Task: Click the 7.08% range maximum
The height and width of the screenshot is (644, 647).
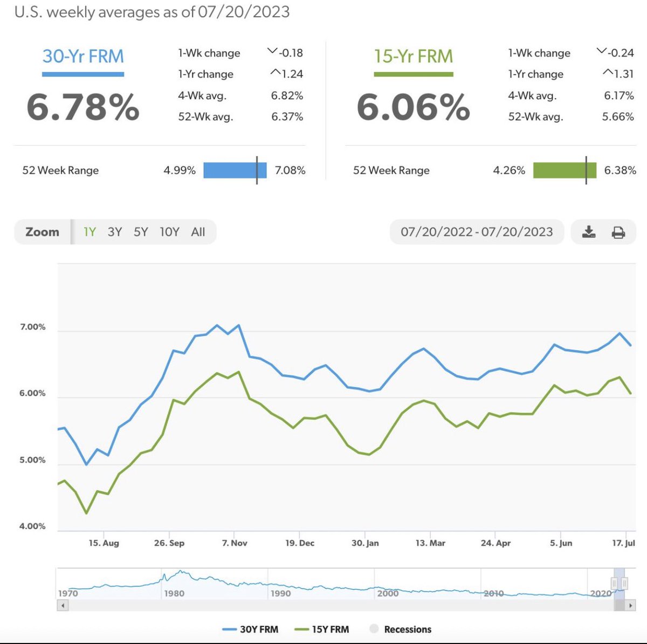Action: tap(290, 170)
